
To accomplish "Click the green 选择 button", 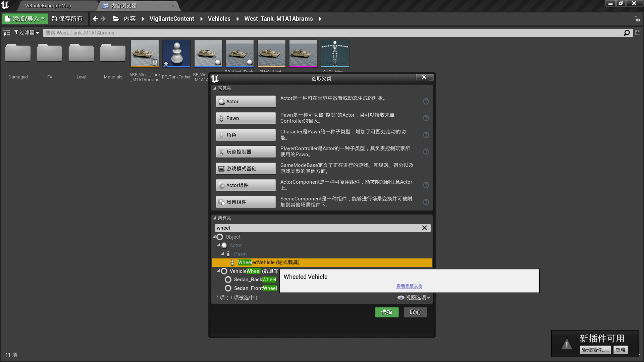I will coord(386,312).
